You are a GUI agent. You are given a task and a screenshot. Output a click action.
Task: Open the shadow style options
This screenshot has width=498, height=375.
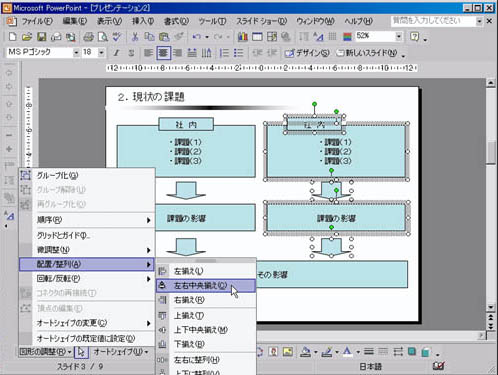coord(412,352)
